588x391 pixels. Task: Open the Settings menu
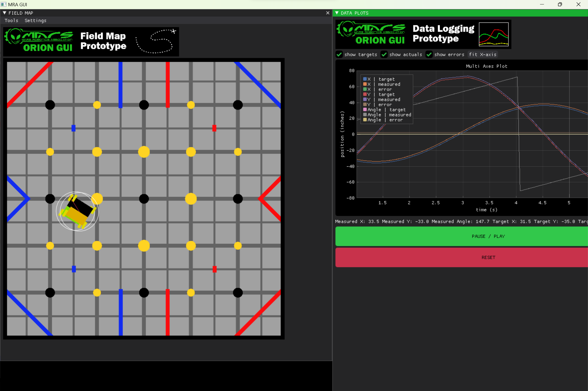point(35,21)
